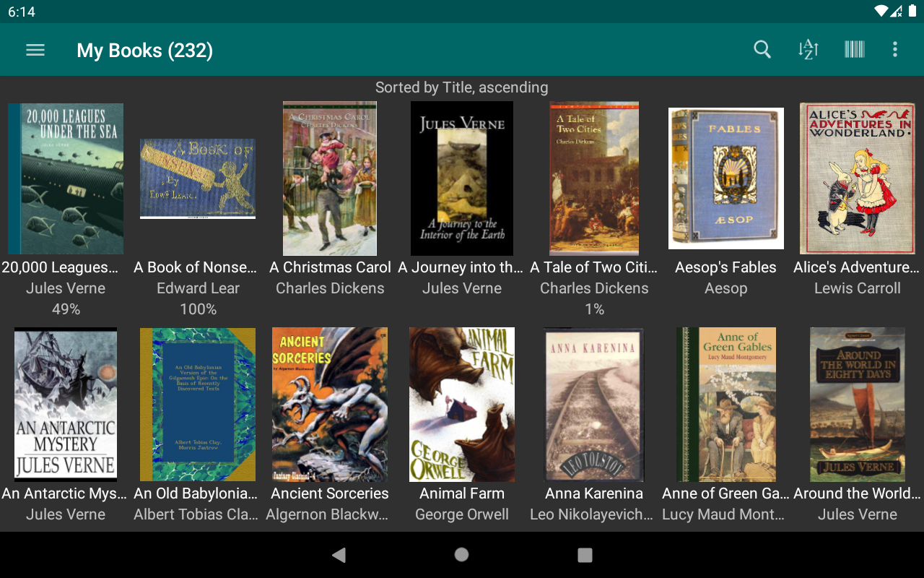Tap the 'My Books (232)' title

144,50
